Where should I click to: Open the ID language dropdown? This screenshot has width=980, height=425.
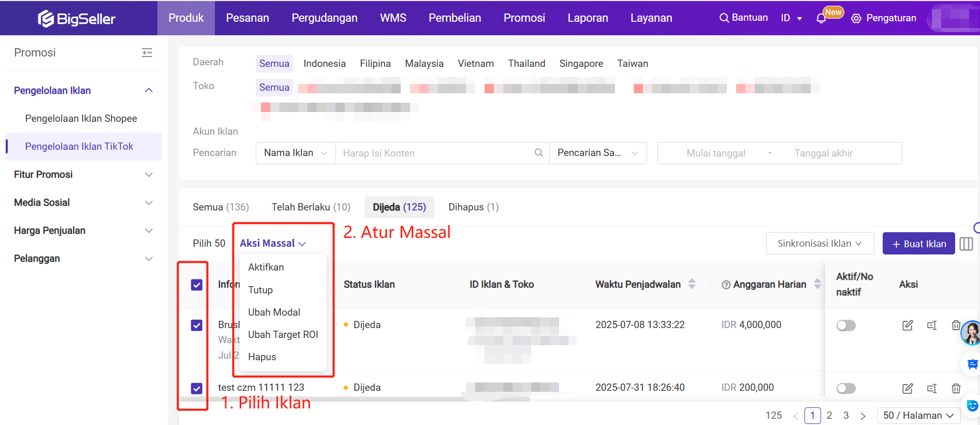click(792, 18)
